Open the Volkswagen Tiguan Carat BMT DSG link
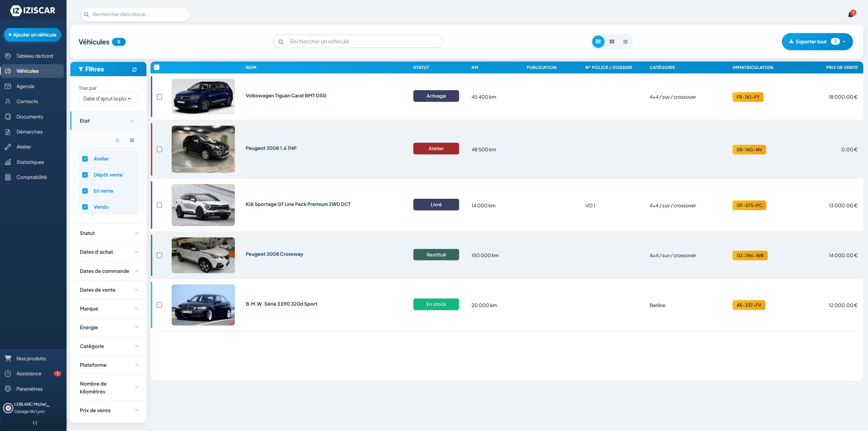Screen dimensions: 868x431 (286, 96)
